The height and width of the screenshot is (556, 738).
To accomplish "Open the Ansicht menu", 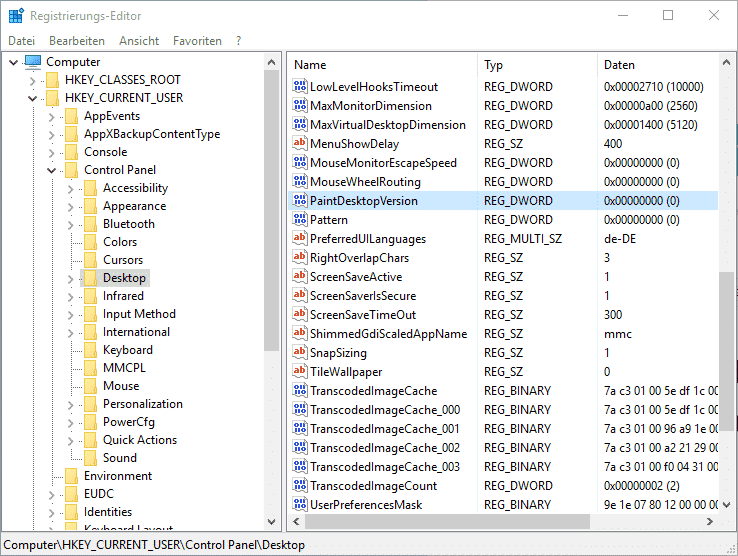I will (139, 41).
